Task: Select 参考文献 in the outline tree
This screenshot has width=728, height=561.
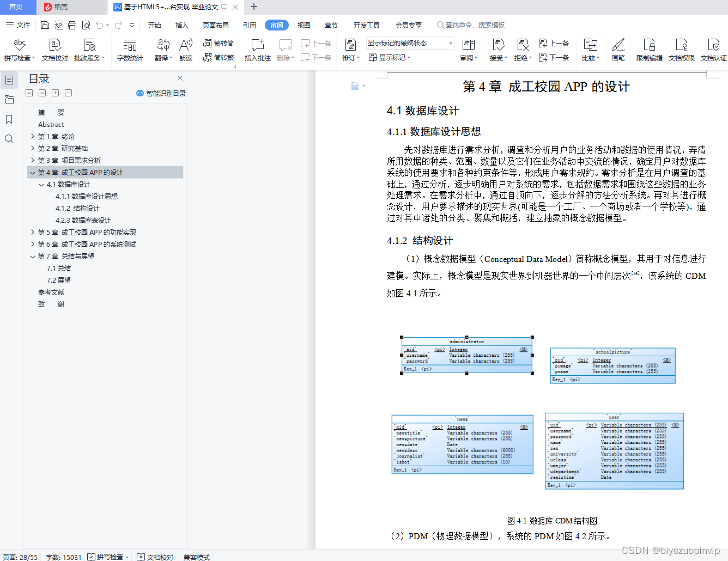Action: (51, 292)
